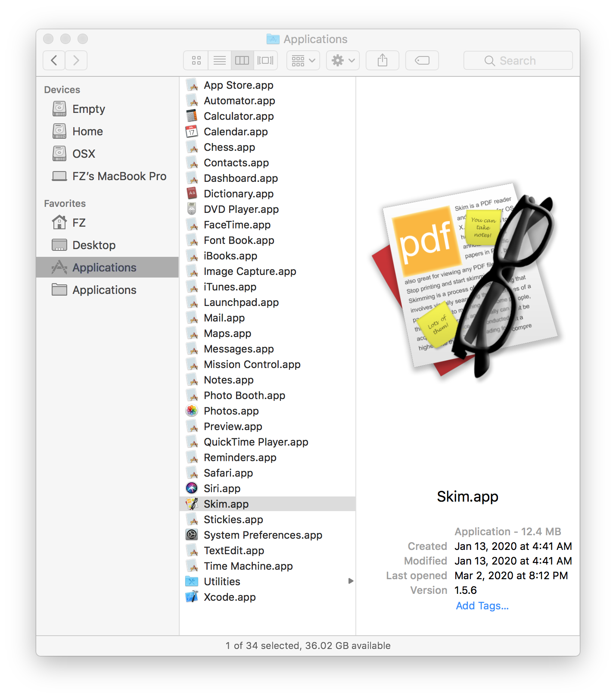The width and height of the screenshot is (616, 699).
Task: Click the Edit Tags toolbar button
Action: pyautogui.click(x=422, y=60)
